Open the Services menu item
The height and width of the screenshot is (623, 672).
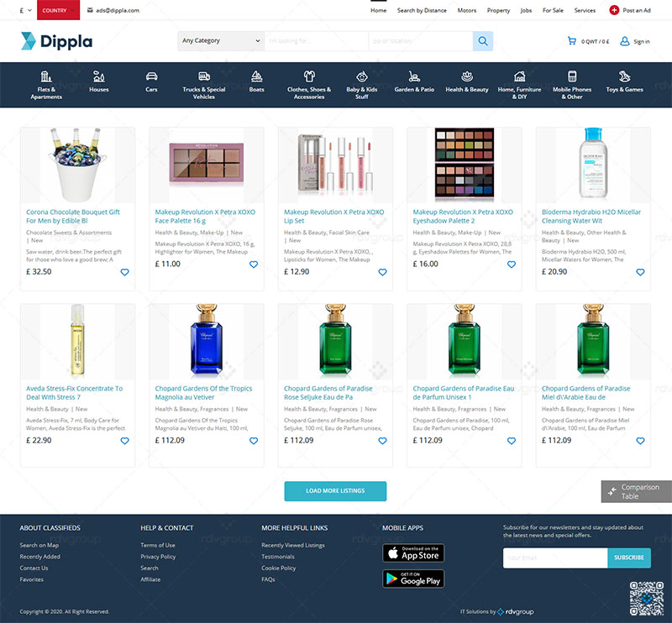(585, 10)
